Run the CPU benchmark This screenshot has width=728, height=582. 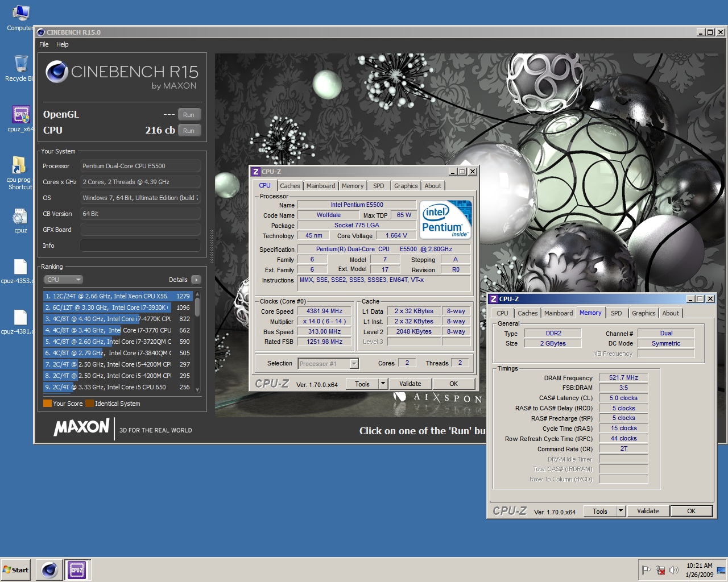pyautogui.click(x=189, y=131)
